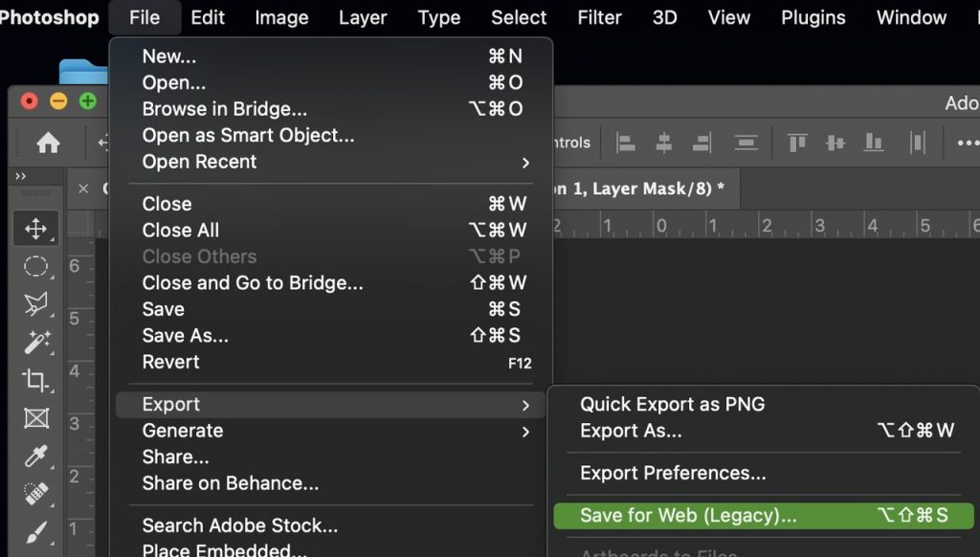Select the Eyedropper tool
The image size is (980, 557).
[x=35, y=456]
